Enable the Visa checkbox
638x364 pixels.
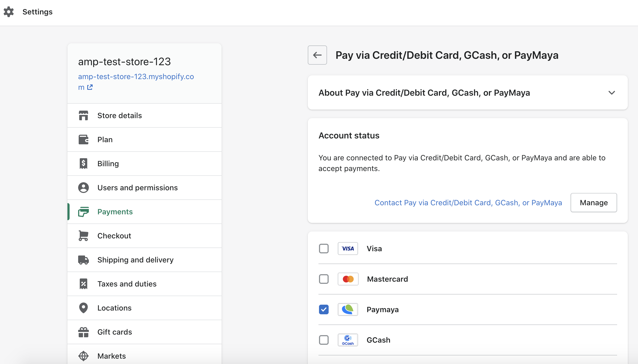point(324,249)
